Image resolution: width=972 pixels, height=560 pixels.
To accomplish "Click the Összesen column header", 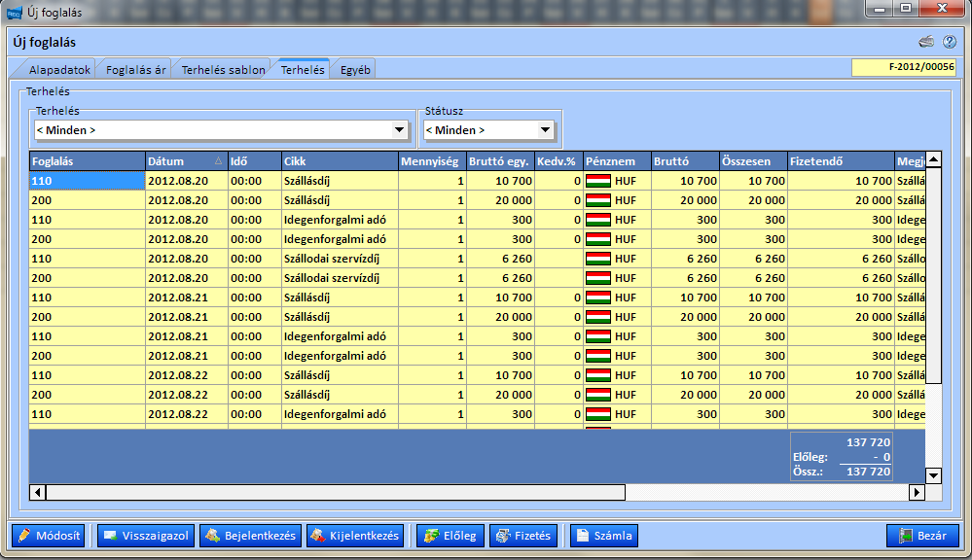I will point(753,161).
